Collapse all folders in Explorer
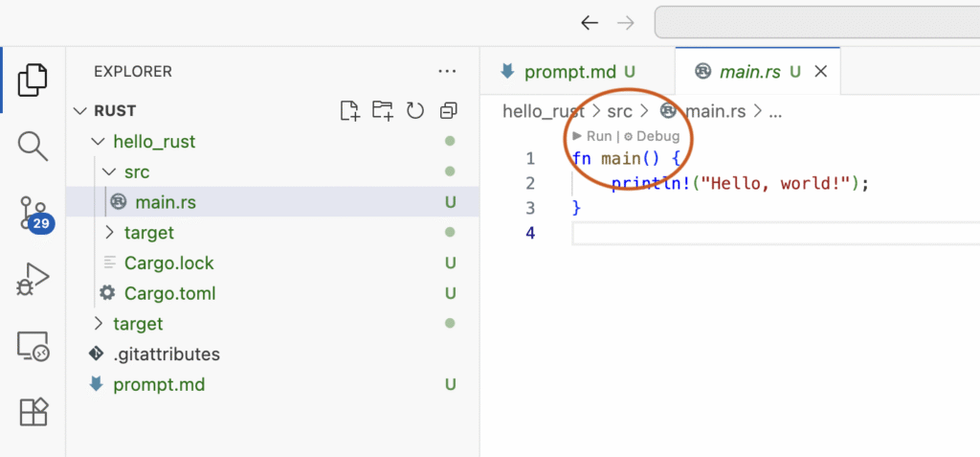Image resolution: width=980 pixels, height=457 pixels. pos(447,110)
